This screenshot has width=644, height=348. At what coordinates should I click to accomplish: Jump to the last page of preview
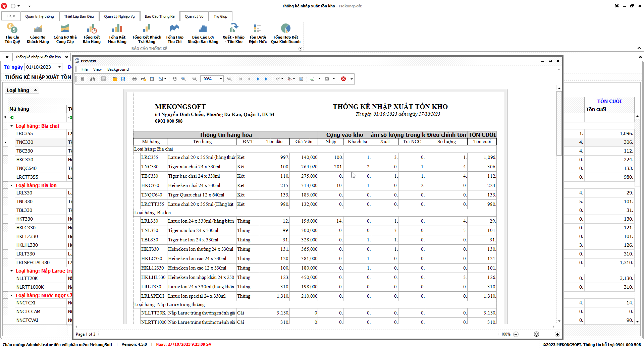pos(267,79)
